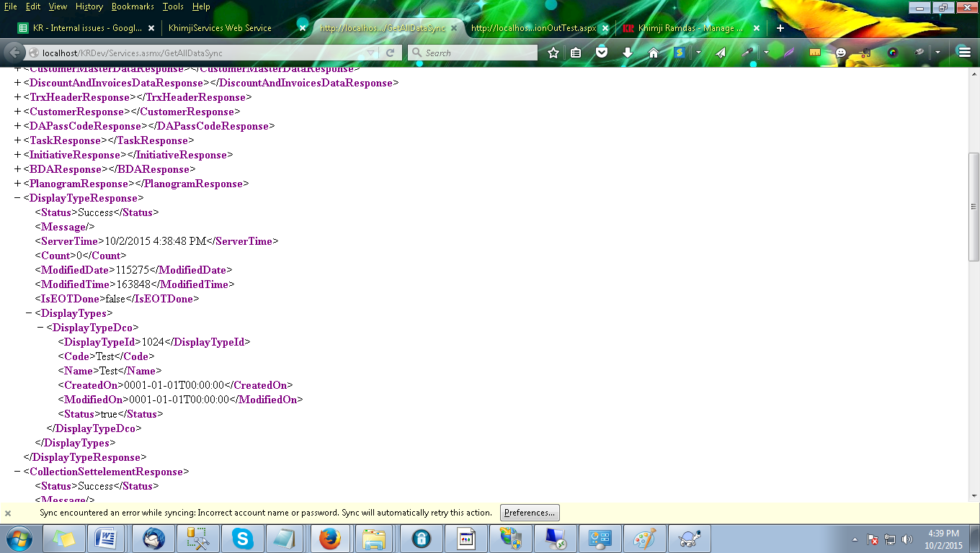Expand the CustomerResponse XML node
This screenshot has height=553, width=980.
(x=17, y=112)
